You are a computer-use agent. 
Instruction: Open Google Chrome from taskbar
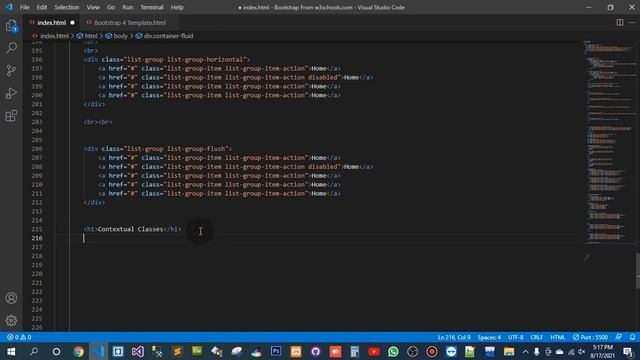point(78,351)
